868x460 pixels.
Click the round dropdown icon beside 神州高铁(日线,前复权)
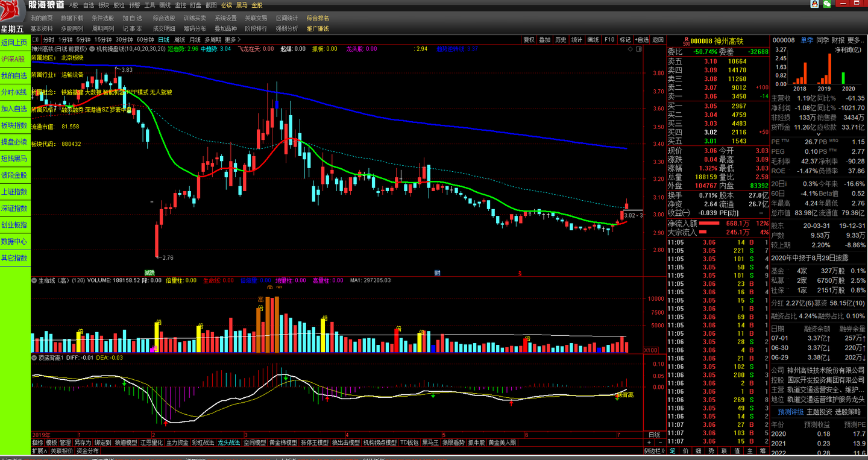[92, 49]
